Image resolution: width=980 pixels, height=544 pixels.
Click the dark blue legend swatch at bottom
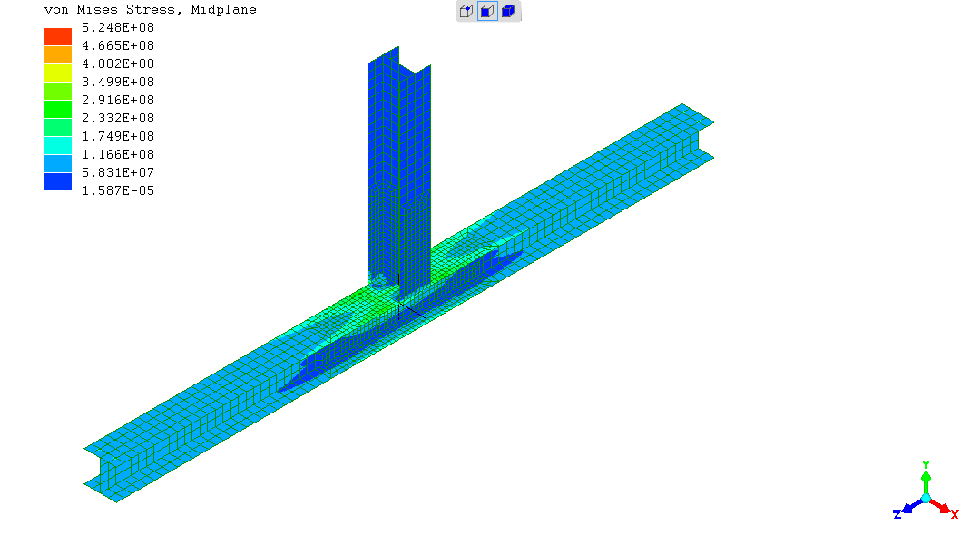tap(58, 181)
